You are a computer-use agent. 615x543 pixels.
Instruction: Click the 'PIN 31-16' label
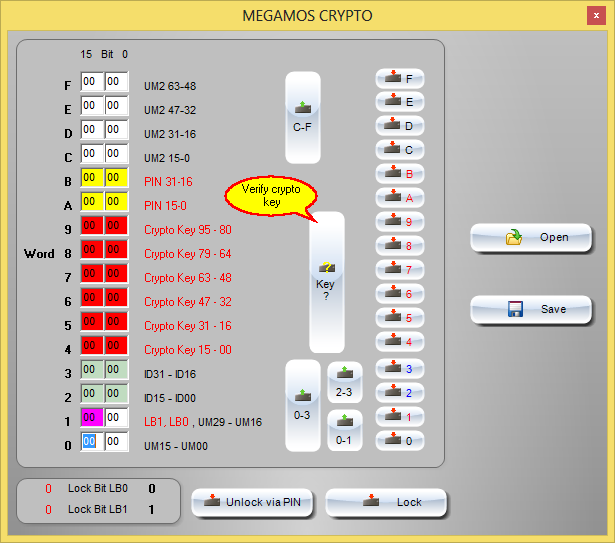[168, 182]
